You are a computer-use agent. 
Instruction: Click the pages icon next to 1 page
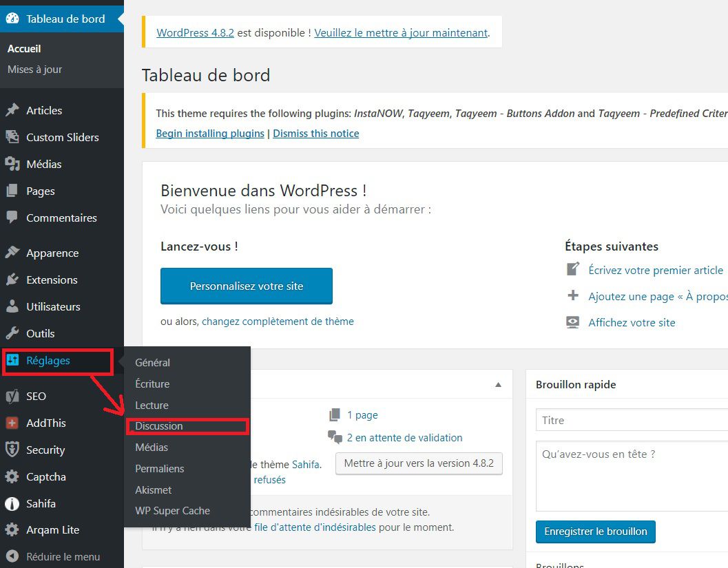334,415
